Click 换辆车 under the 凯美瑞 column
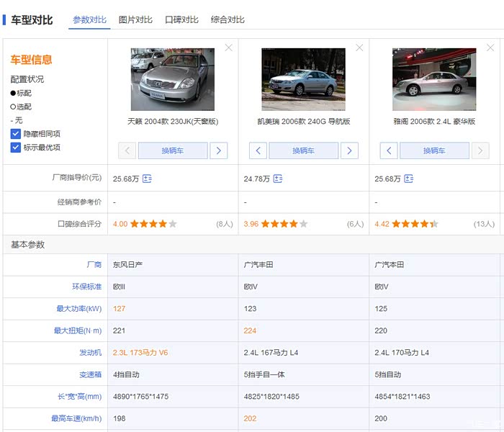 click(303, 150)
